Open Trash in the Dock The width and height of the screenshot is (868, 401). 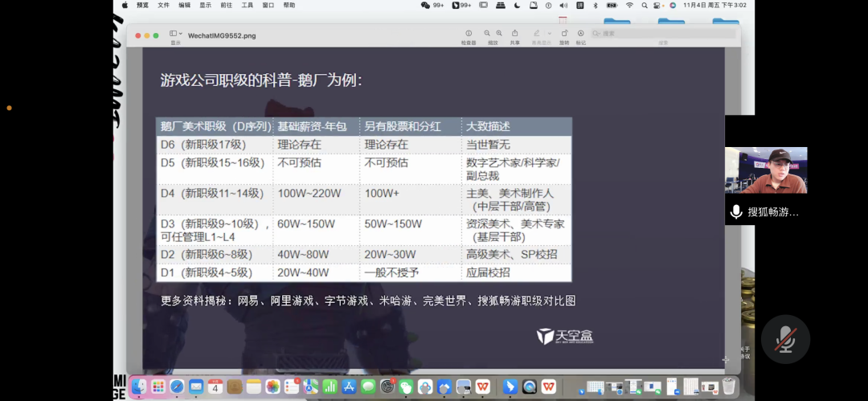pyautogui.click(x=728, y=386)
